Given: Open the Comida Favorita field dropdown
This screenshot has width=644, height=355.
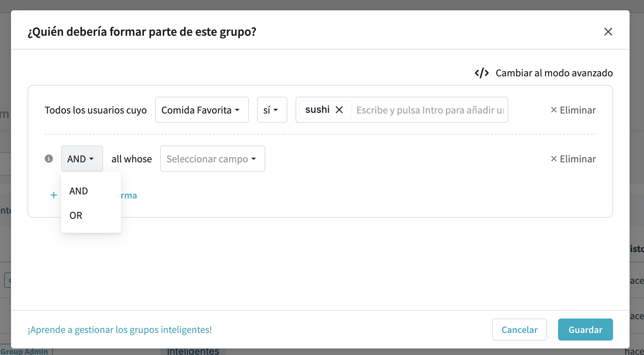Looking at the screenshot, I should [x=201, y=110].
